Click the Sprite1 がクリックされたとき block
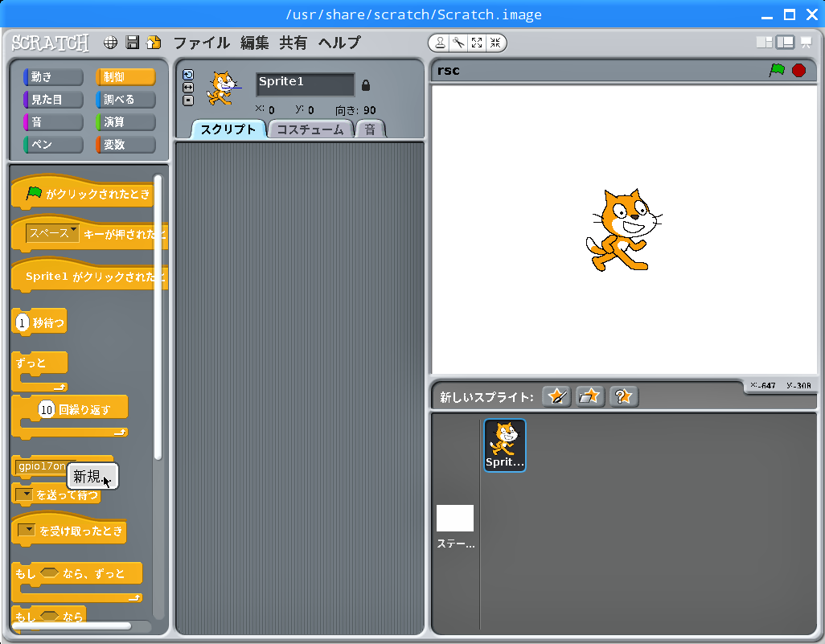 pos(88,275)
